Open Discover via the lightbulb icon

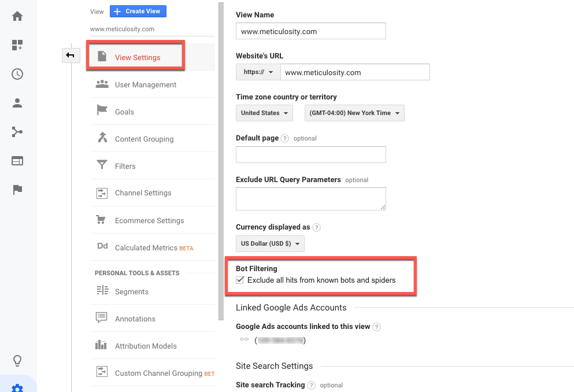pos(17,360)
